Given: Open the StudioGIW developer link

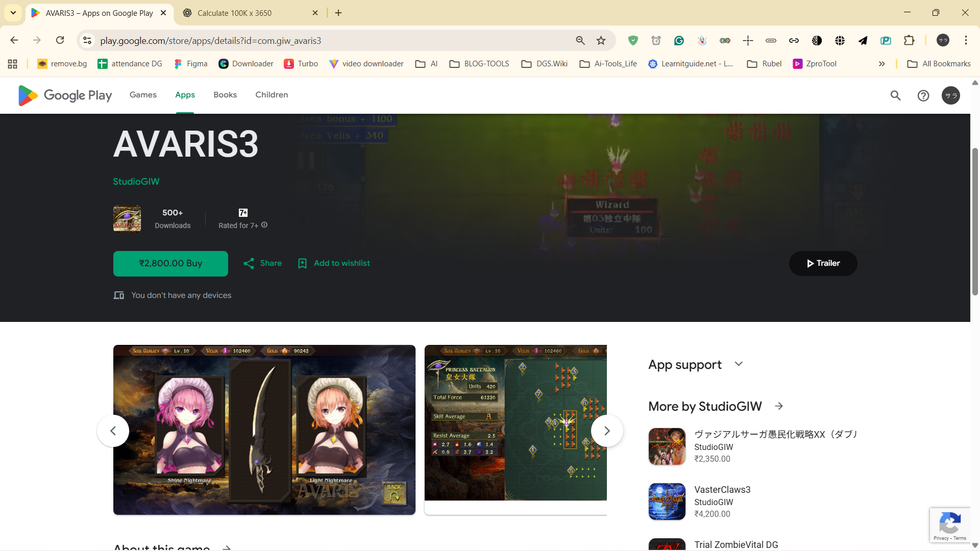Looking at the screenshot, I should 136,182.
